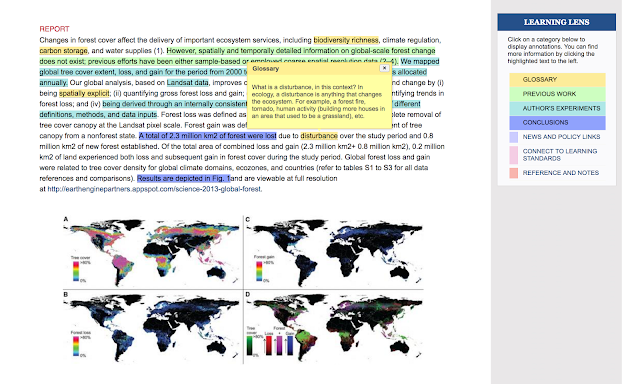
Task: Select the PREVIOUS WORK category
Action: tap(557, 94)
